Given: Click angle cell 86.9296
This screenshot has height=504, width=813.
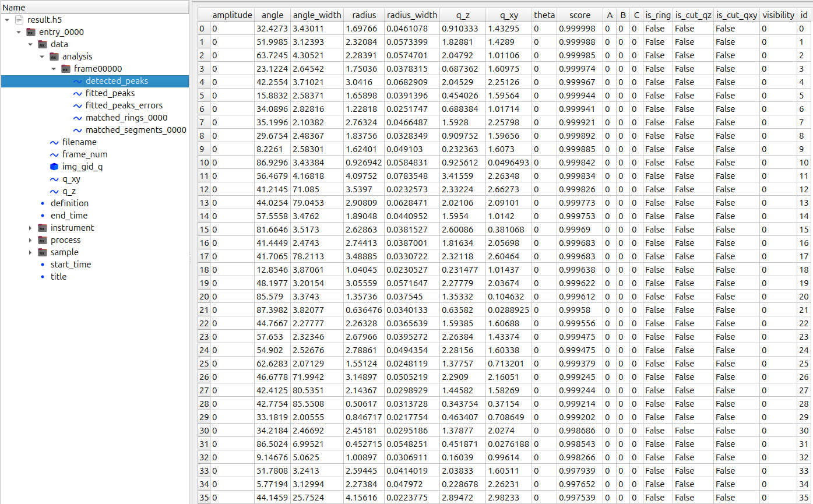Looking at the screenshot, I should [273, 163].
